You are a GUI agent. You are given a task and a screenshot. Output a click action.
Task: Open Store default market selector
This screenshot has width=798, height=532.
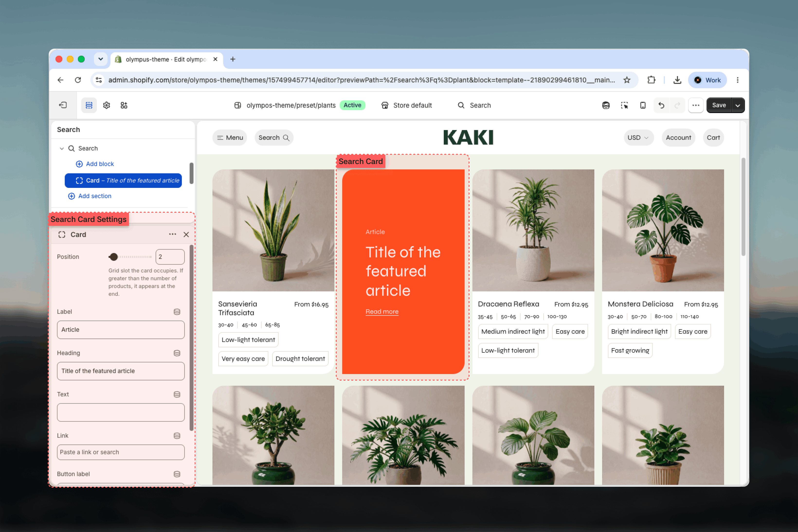407,105
